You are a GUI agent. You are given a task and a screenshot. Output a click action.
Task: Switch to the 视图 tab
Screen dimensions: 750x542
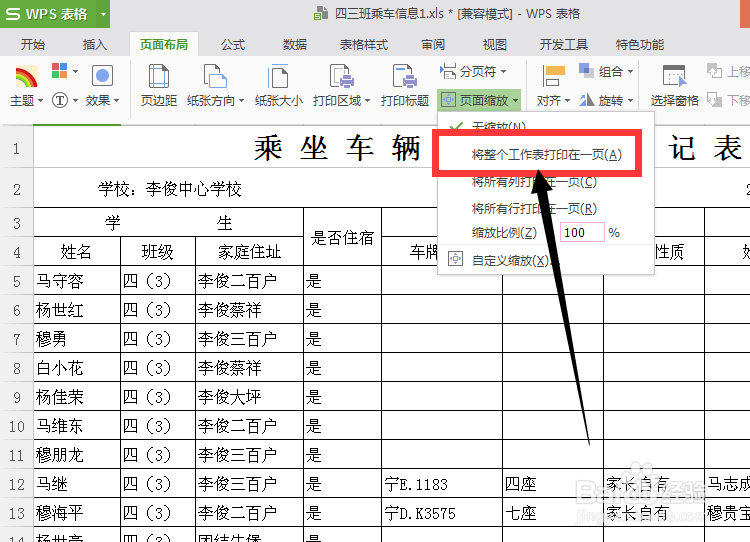pos(495,44)
